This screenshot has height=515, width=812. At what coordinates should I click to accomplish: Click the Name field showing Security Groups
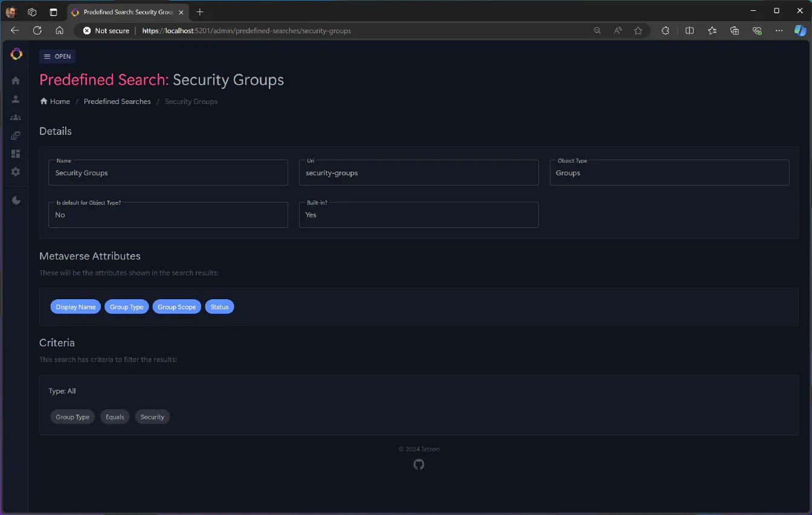[x=168, y=172]
